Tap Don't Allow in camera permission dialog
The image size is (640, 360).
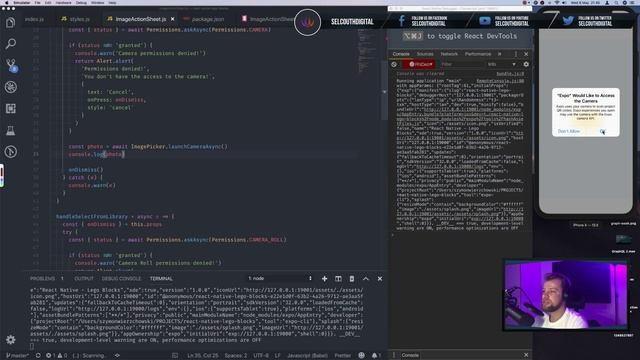tap(569, 131)
